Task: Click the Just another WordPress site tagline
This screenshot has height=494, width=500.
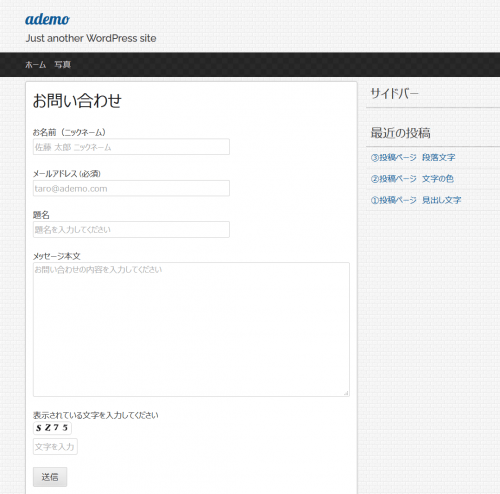Action: coord(91,38)
